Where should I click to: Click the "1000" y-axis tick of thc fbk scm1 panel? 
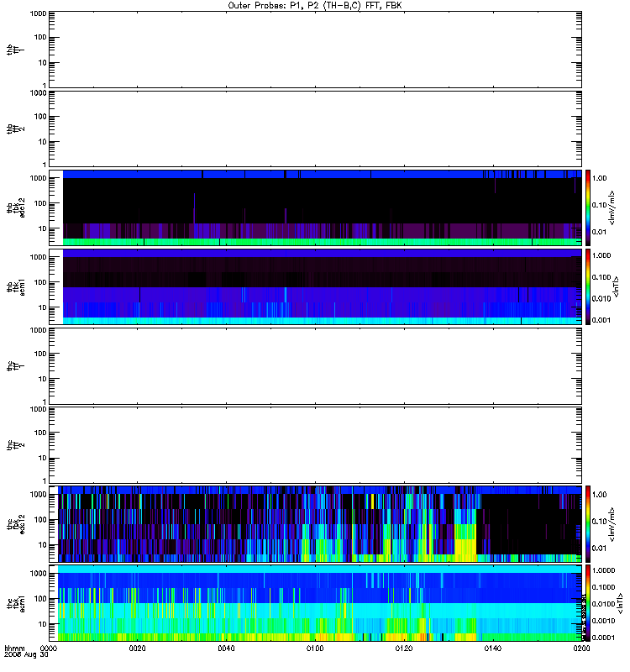(x=38, y=574)
